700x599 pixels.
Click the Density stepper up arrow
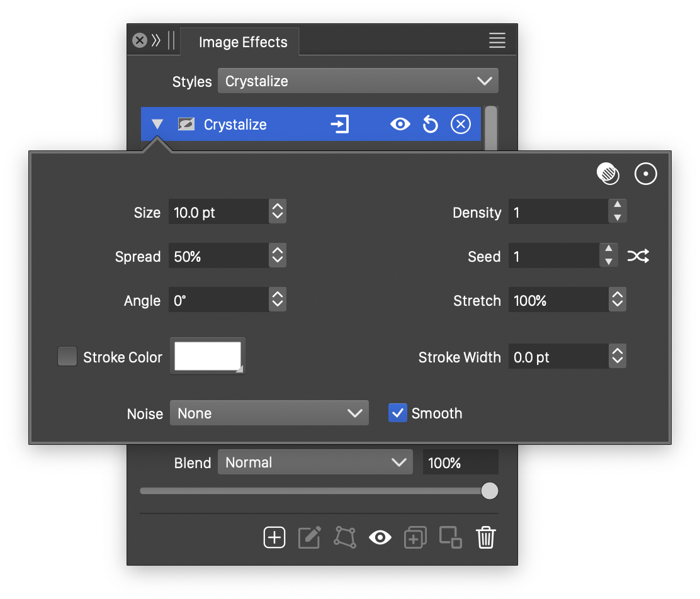click(618, 205)
